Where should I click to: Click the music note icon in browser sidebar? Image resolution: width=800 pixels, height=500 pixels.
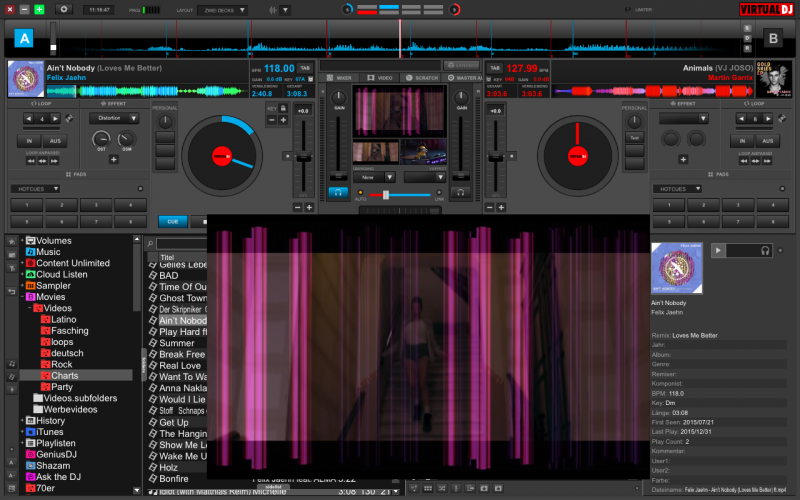[11, 364]
